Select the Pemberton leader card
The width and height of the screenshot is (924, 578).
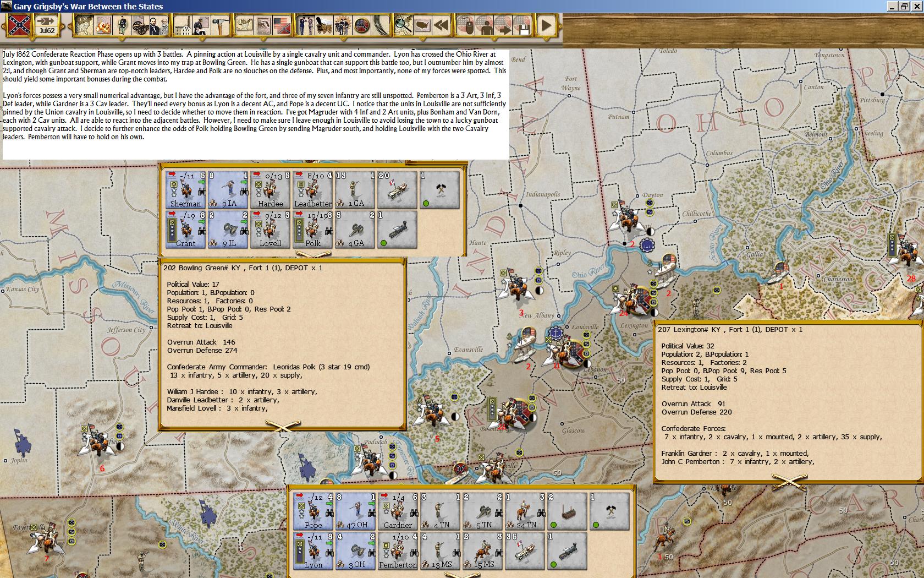click(x=398, y=550)
